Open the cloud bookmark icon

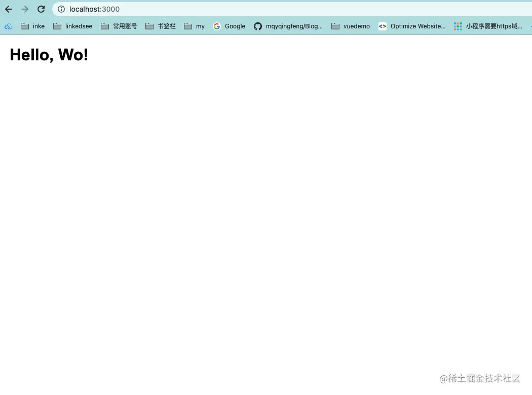9,26
